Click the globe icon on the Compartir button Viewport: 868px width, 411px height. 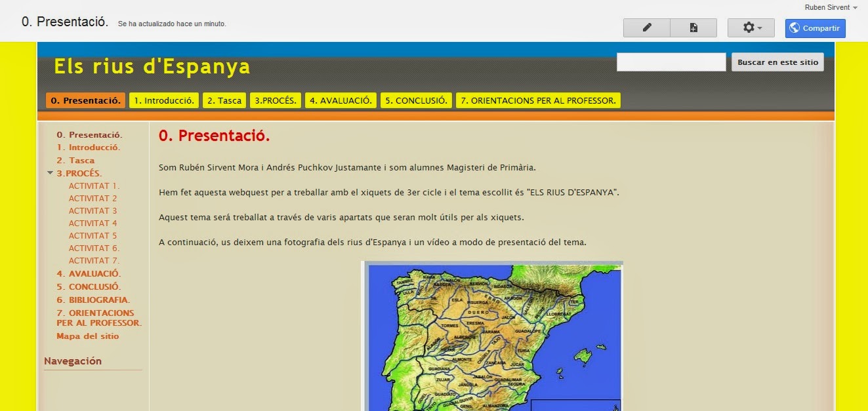795,28
